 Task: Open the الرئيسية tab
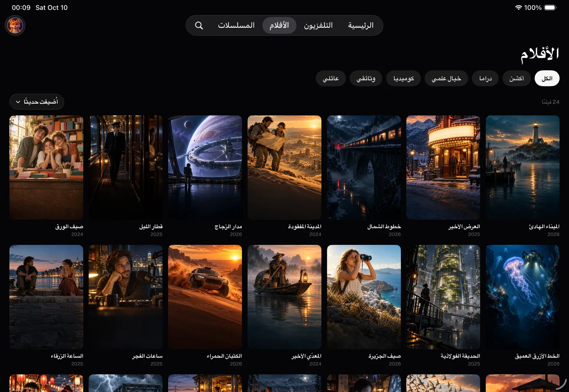(x=361, y=25)
